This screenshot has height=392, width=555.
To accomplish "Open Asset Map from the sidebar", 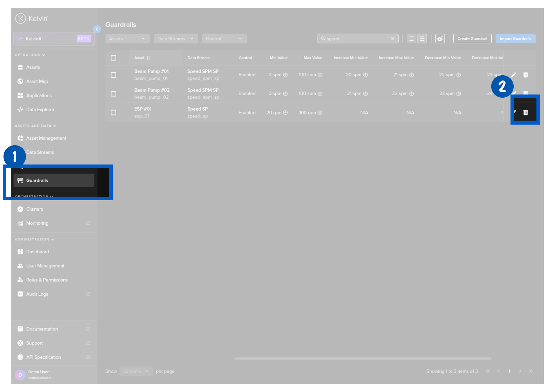I will coord(37,82).
